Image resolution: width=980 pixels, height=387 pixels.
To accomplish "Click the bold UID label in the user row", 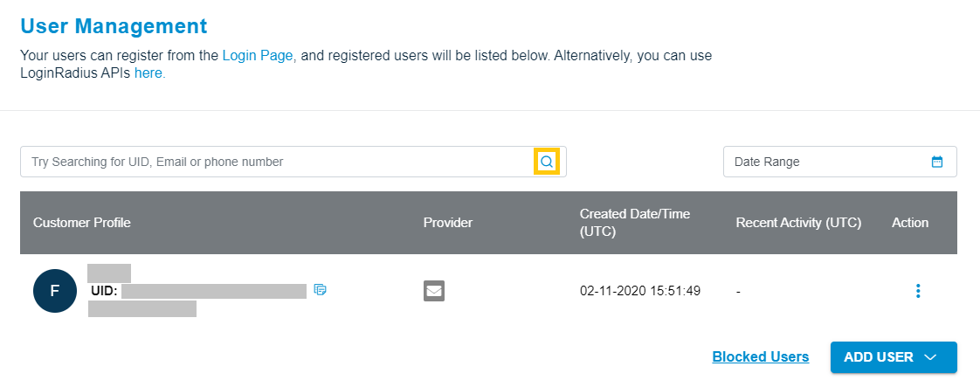I will 104,291.
